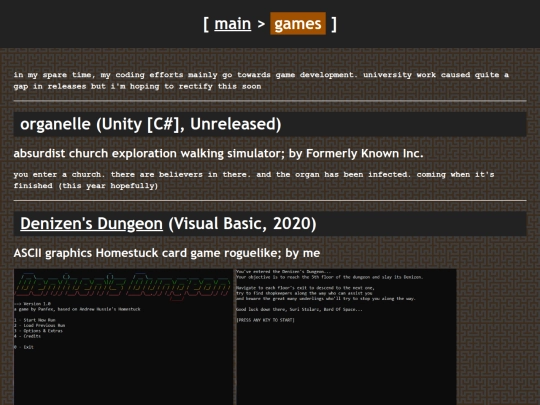Open the main breadcrumb link
Viewport: 540px width, 405px height.
tap(232, 24)
